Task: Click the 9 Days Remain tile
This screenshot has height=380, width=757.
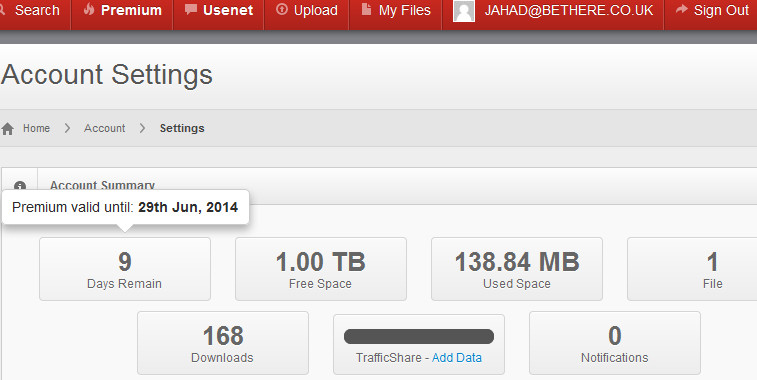Action: (x=125, y=269)
